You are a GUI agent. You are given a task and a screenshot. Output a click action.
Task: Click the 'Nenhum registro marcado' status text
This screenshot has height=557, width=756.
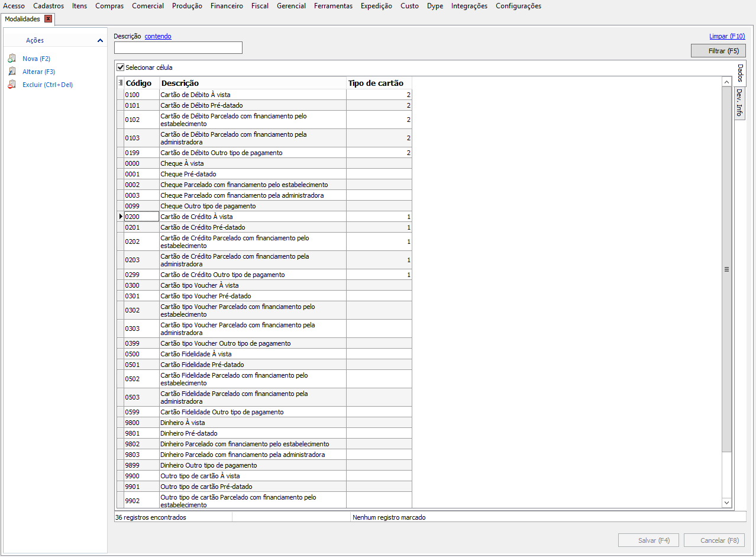[389, 517]
